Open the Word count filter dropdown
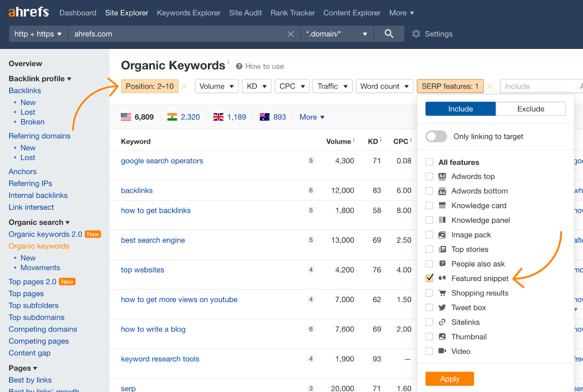Screen dimensions: 583x392 (384, 86)
